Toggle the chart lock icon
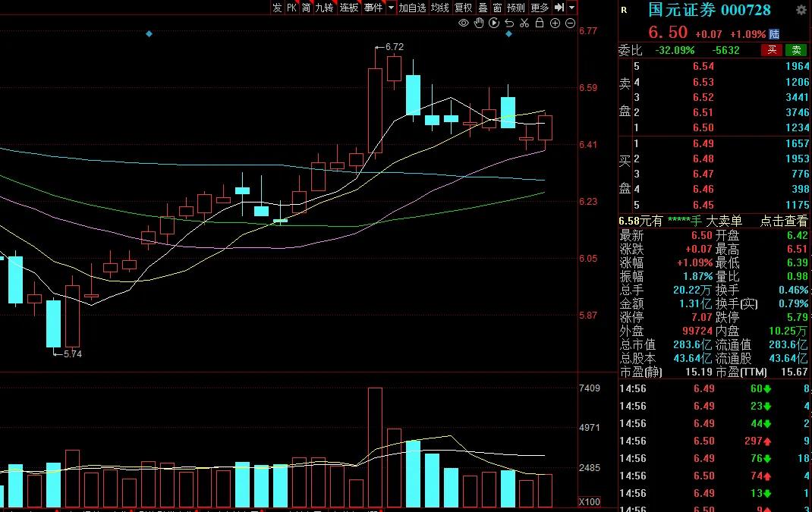This screenshot has height=512, width=812. pos(539,23)
